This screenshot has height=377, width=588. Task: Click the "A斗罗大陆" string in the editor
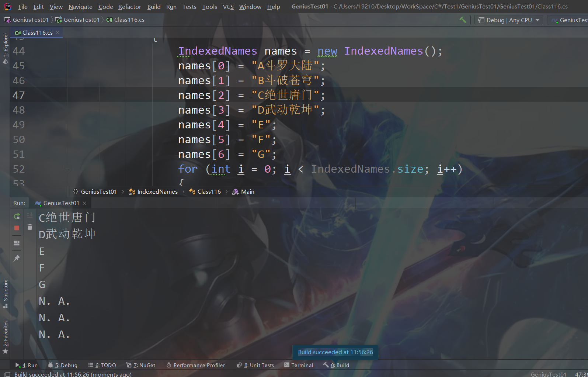pos(285,66)
